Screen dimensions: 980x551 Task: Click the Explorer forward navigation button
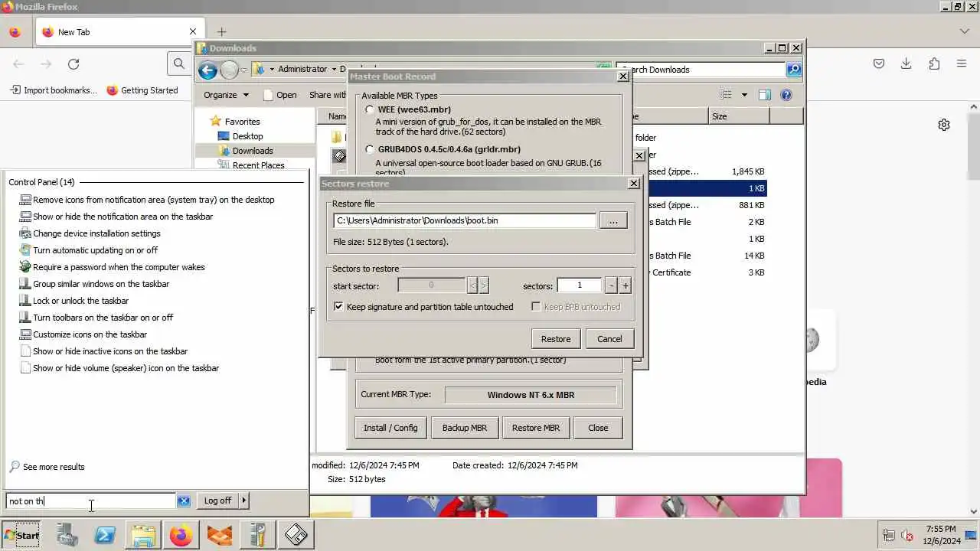click(x=229, y=70)
